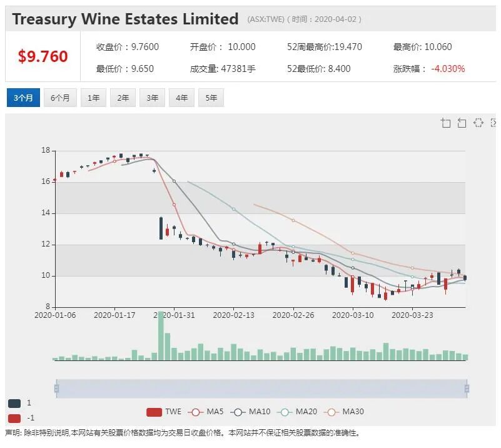501x448 pixels.
Task: Click the 2020-02-26 axis date label
Action: point(293,315)
